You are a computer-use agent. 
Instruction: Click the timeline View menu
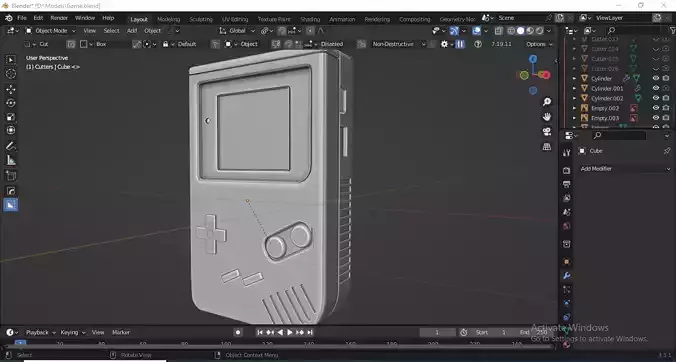click(x=98, y=332)
